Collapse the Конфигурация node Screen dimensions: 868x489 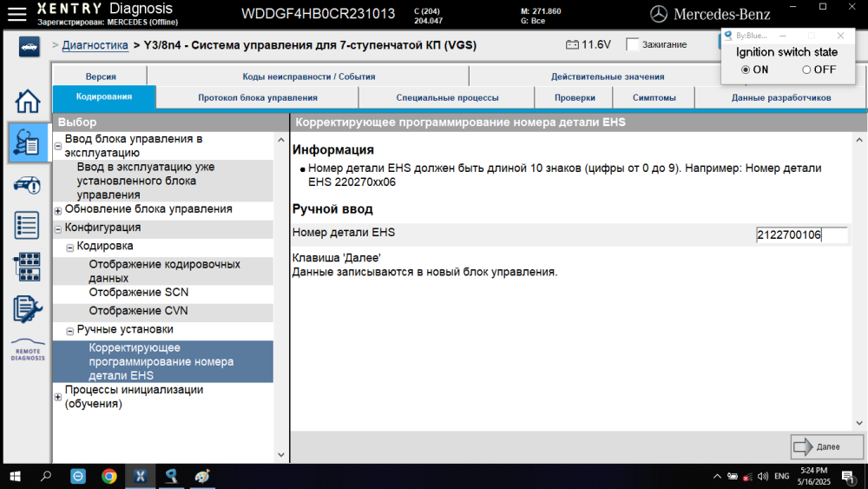click(58, 228)
